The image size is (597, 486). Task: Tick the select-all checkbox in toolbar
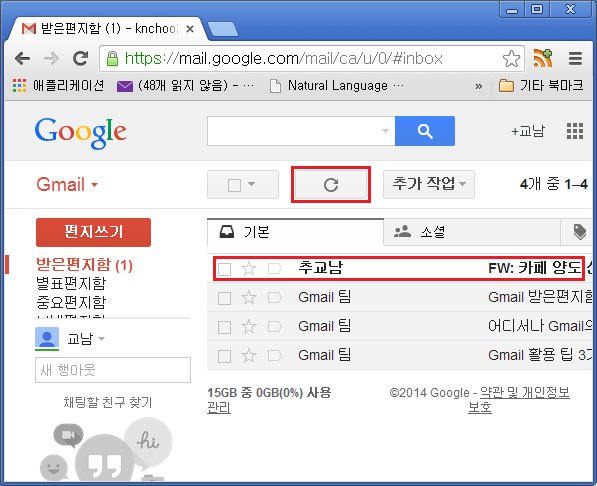point(234,185)
